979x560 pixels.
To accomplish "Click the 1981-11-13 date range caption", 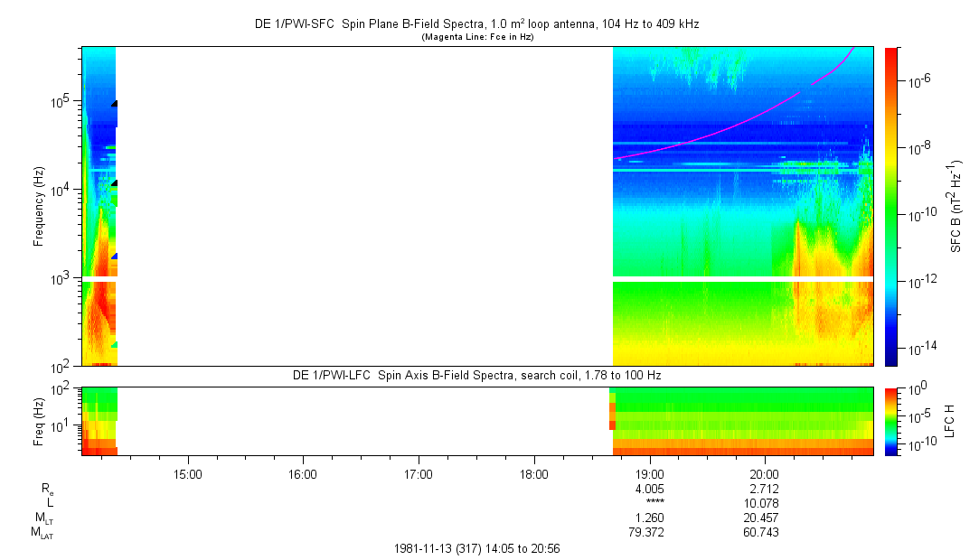I will [478, 548].
